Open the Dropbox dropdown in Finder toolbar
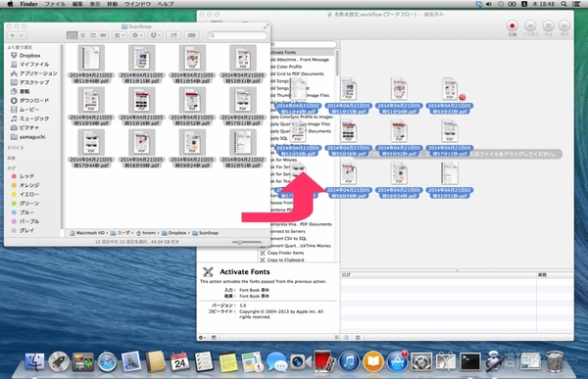Viewport: 588px width, 379px height. [x=155, y=35]
